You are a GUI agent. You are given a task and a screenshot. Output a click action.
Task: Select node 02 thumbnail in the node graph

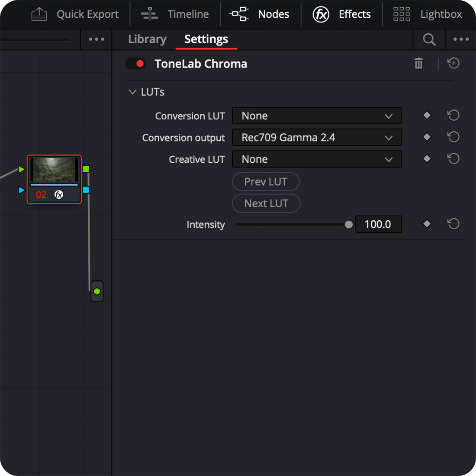[x=54, y=170]
